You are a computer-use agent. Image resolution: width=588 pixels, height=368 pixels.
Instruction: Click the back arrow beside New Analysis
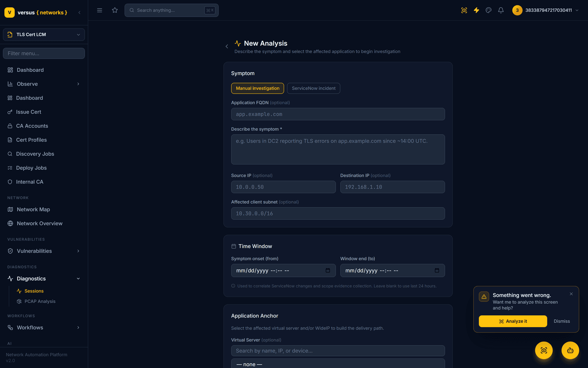point(227,46)
